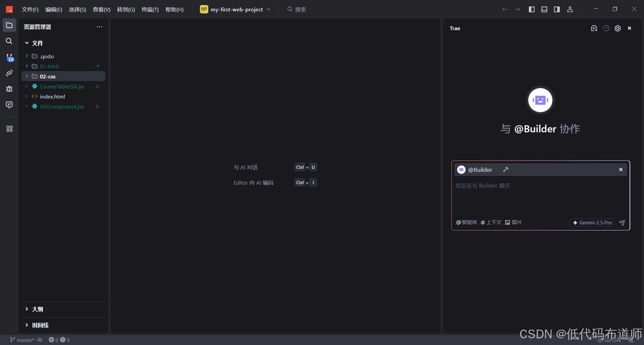The width and height of the screenshot is (644, 345).
Task: Open JSXComponent.jsx file
Action: click(63, 107)
